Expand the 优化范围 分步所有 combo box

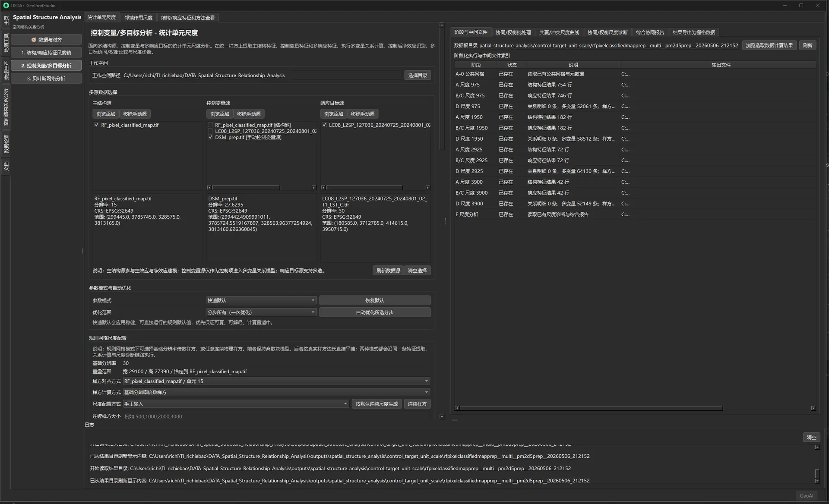click(x=262, y=312)
